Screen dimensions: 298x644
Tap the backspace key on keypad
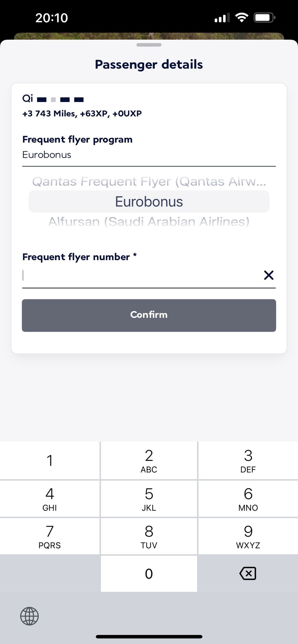pos(248,573)
